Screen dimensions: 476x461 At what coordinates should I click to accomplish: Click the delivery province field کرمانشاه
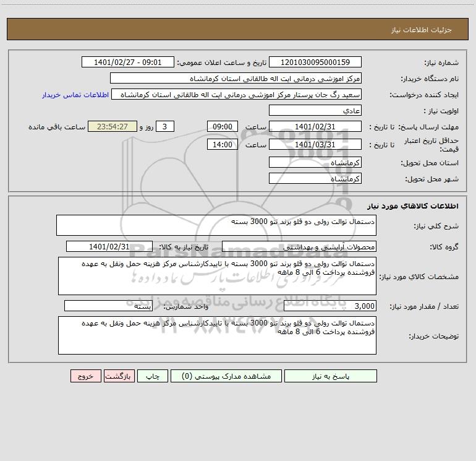point(315,162)
